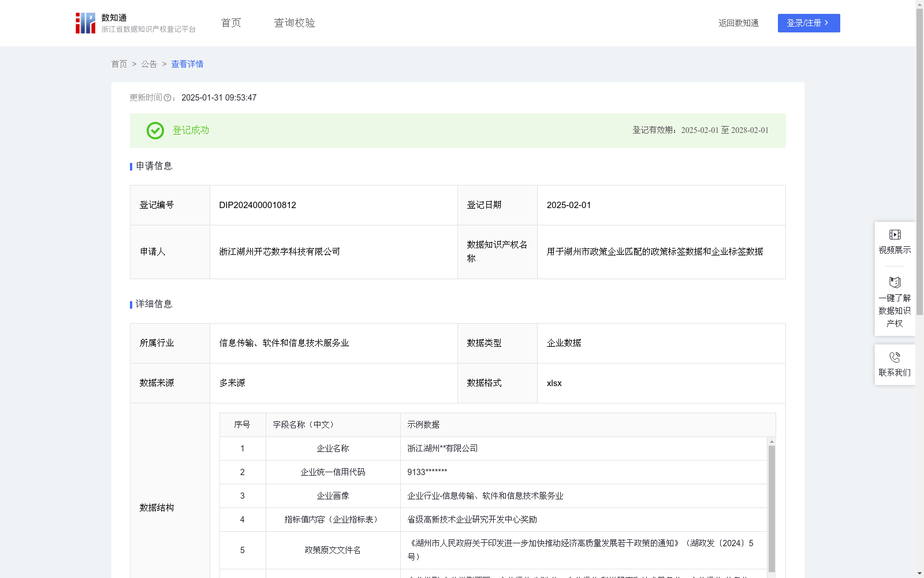Screen dimensions: 924x578
Task: Click sample 企业行业-信息传输、软件和信息技术服务业
Action: coord(485,496)
